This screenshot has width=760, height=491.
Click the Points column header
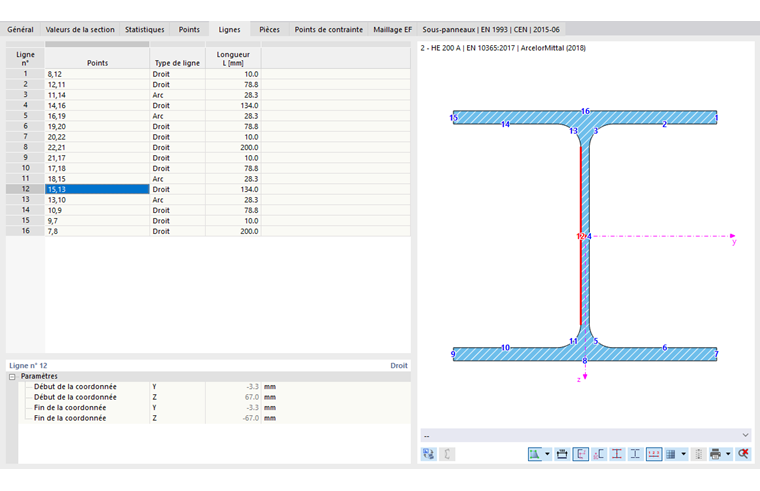pos(97,58)
